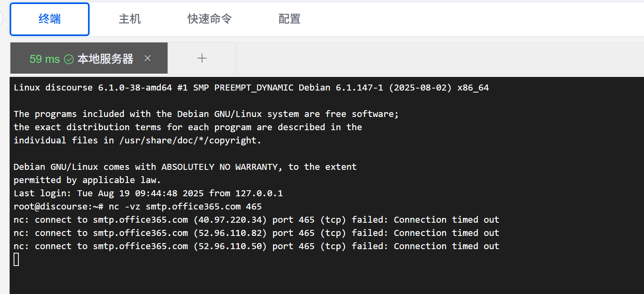Open the 快速命令 tab
The height and width of the screenshot is (294, 644).
pyautogui.click(x=210, y=19)
